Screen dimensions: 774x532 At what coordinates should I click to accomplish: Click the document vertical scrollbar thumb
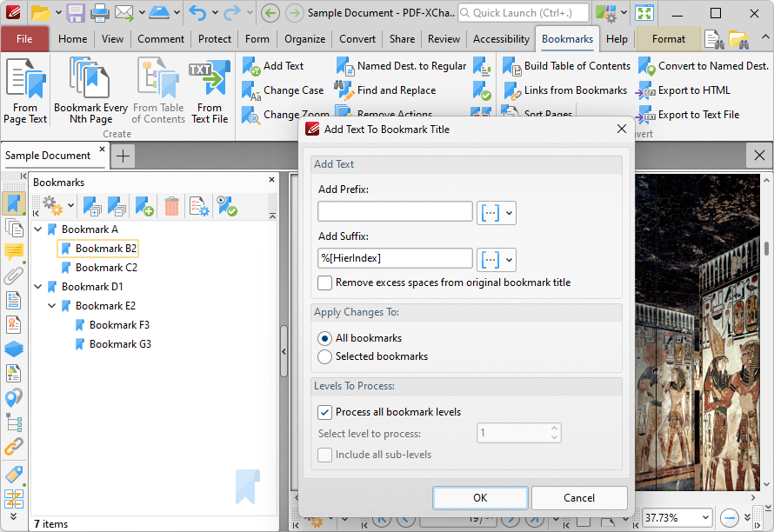point(766,249)
